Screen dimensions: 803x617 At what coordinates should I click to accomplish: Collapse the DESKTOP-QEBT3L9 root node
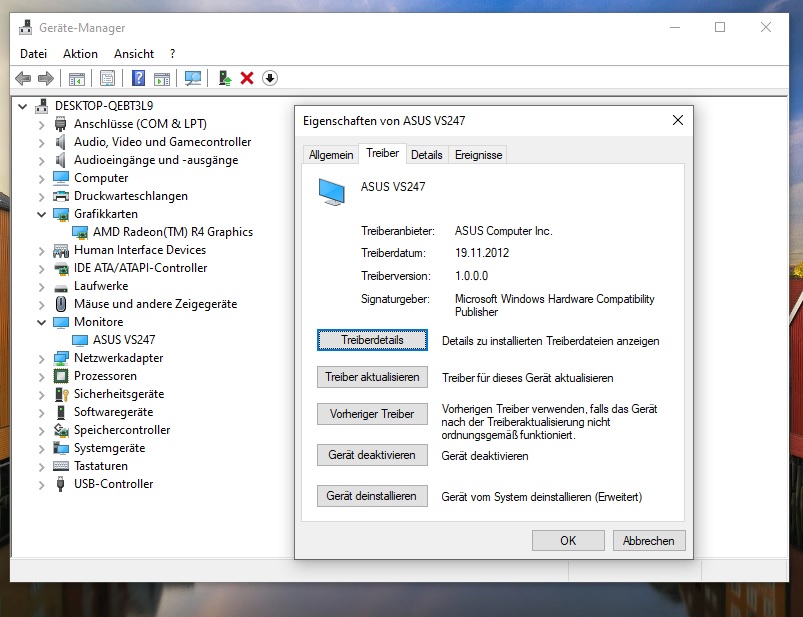pyautogui.click(x=23, y=107)
